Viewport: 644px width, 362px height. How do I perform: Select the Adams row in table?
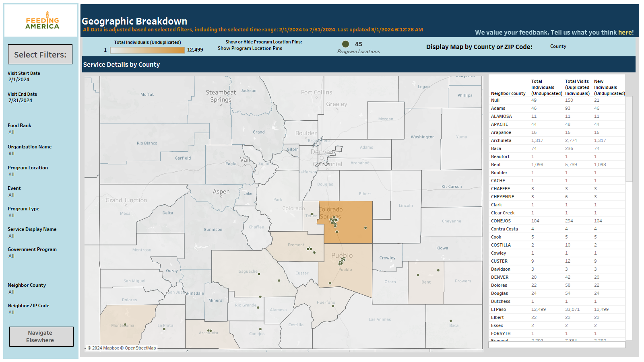pyautogui.click(x=557, y=108)
